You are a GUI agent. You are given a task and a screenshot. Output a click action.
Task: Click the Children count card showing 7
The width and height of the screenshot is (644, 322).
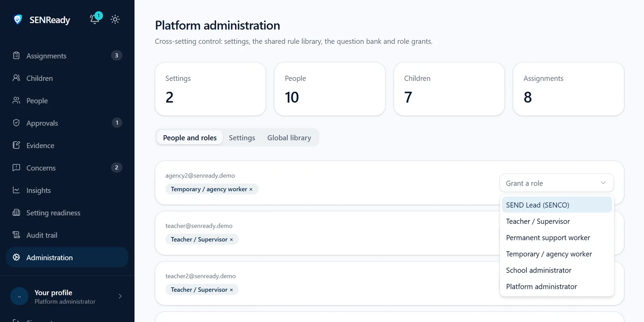[x=449, y=89]
